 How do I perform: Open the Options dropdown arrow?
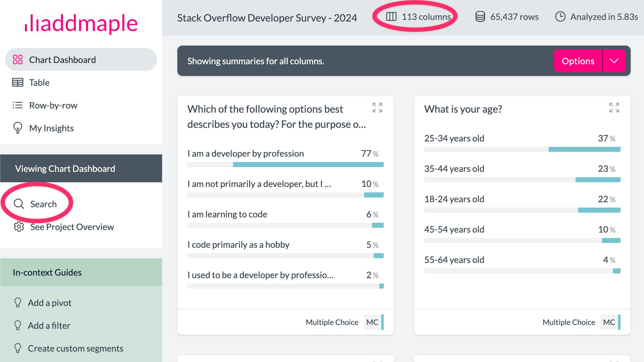point(614,61)
